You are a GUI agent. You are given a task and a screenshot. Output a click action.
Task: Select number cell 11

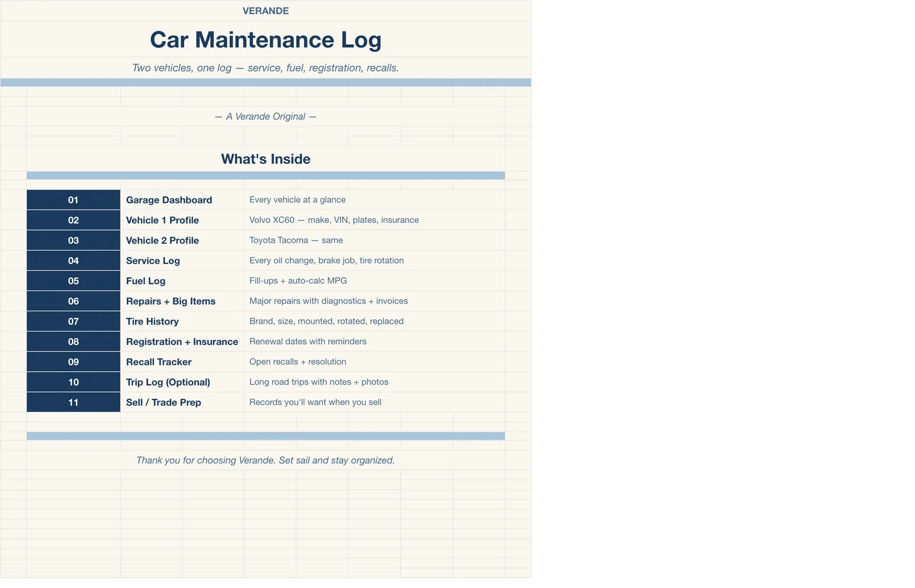73,403
